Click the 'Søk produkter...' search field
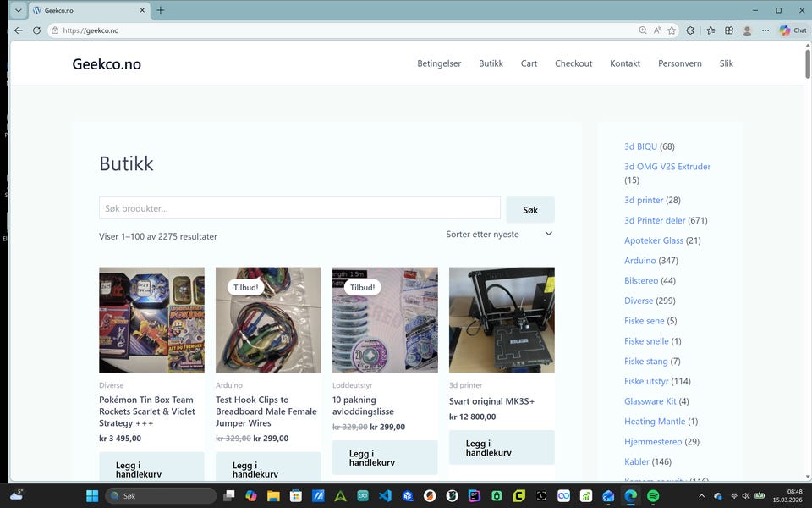 point(299,208)
